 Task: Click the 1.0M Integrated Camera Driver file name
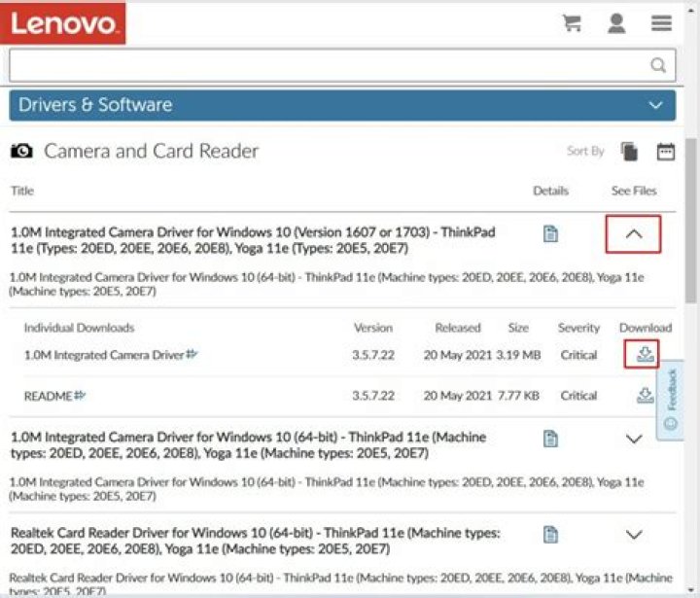(x=104, y=355)
